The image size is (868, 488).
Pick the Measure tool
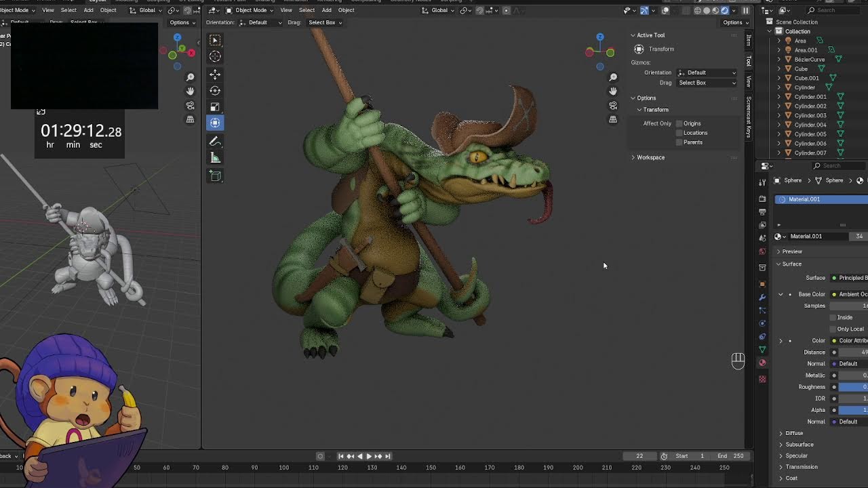[x=215, y=157]
